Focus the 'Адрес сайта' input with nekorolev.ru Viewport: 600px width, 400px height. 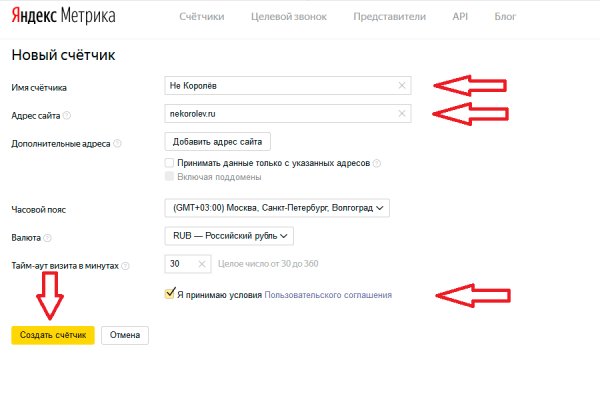pos(280,114)
